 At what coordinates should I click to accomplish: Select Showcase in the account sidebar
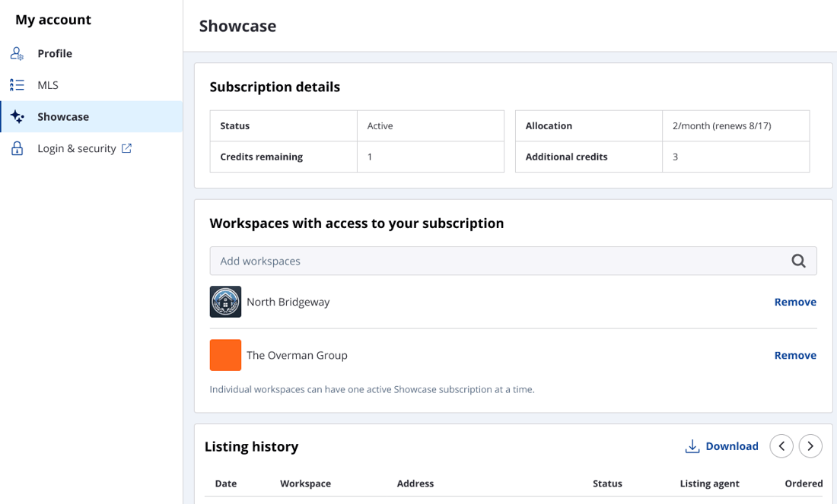[x=63, y=117]
